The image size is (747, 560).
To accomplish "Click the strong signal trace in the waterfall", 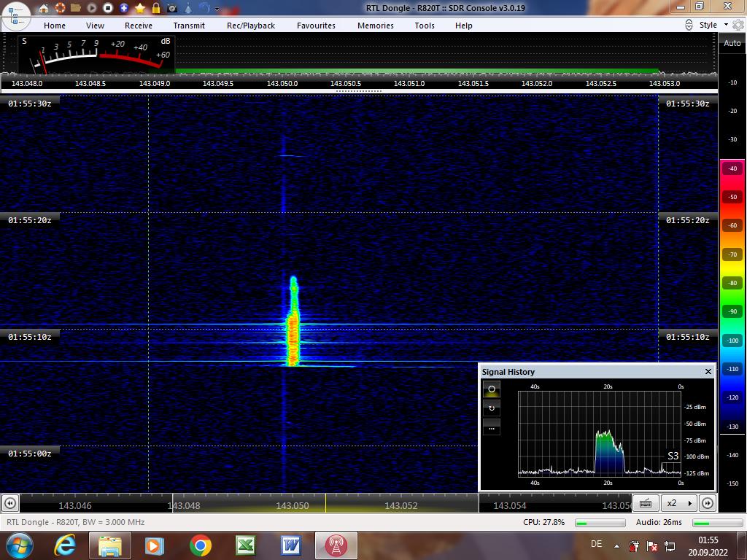I will pyautogui.click(x=293, y=322).
